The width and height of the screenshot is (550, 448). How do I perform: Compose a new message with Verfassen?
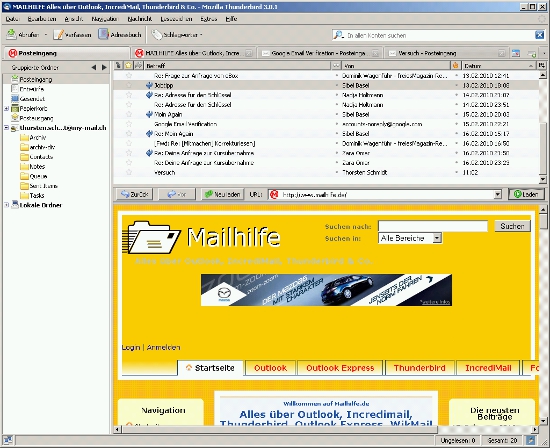point(72,35)
